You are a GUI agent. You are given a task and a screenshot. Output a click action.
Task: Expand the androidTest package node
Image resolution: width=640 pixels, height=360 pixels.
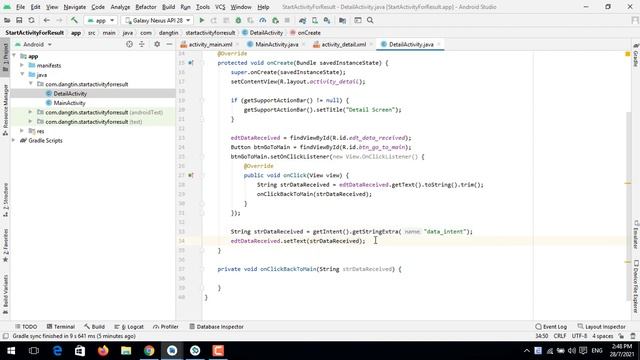click(30, 112)
